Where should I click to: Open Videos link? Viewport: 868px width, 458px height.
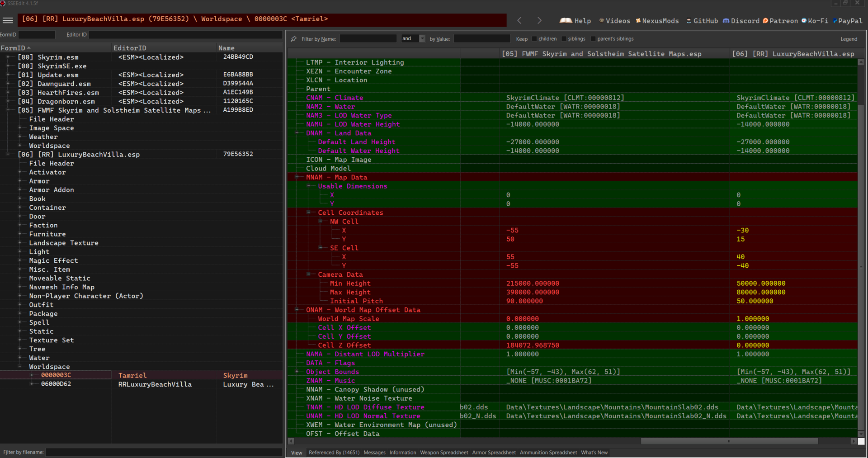[x=614, y=21]
